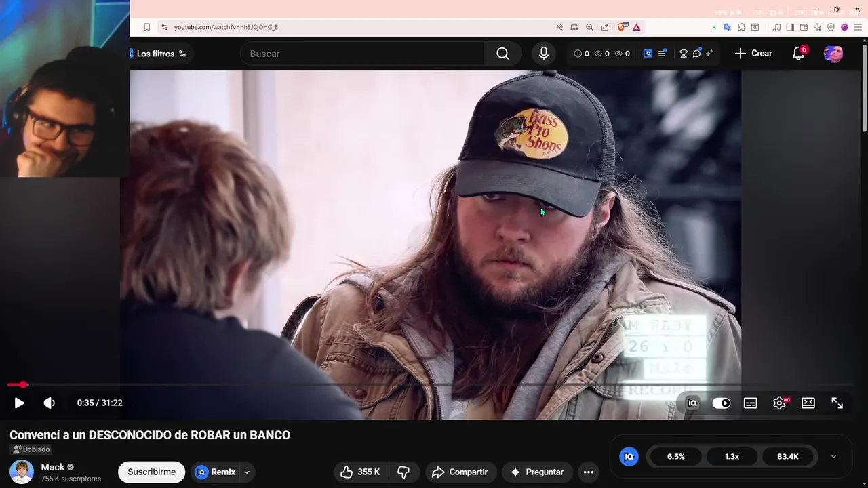Open the vidIQ sparkle AI icon
868x488 pixels.
709,53
